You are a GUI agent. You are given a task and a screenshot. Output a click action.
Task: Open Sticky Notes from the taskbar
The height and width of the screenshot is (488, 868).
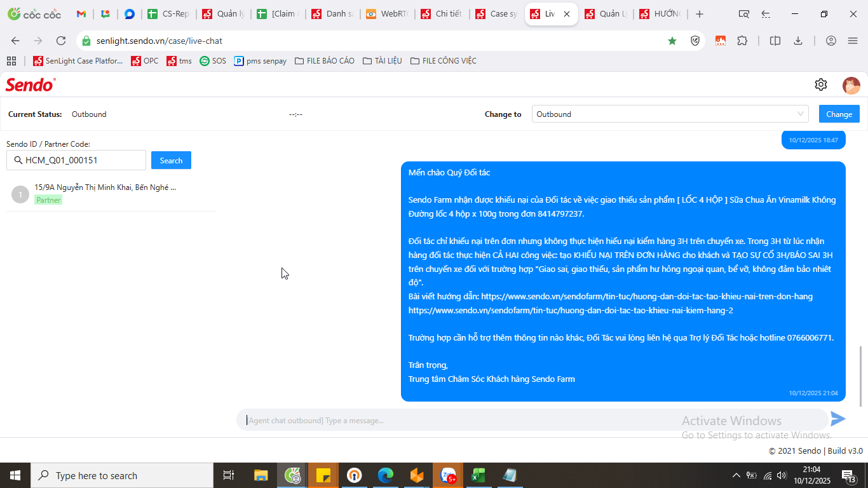(323, 475)
